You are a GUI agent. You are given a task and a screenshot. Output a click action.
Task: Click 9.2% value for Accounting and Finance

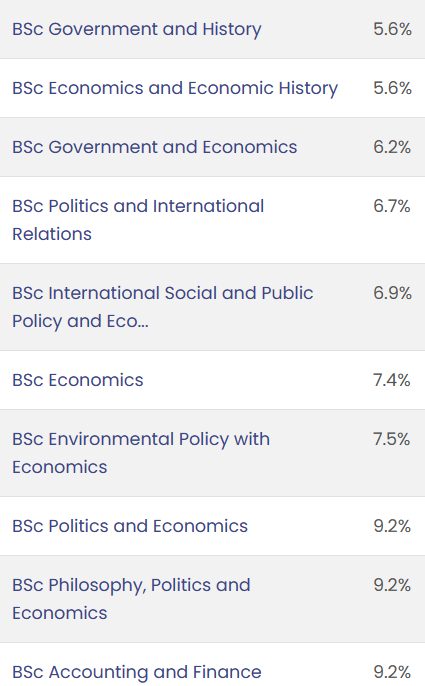click(392, 672)
